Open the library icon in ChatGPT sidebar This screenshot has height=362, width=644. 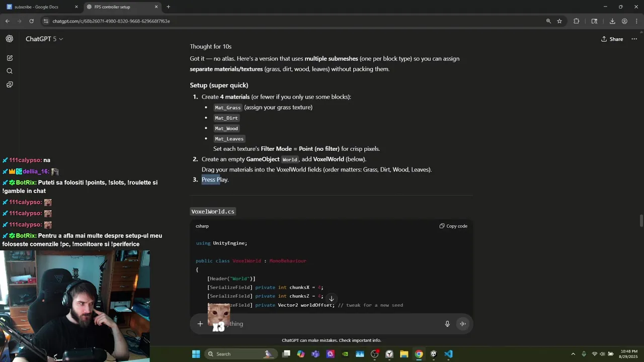[10, 84]
